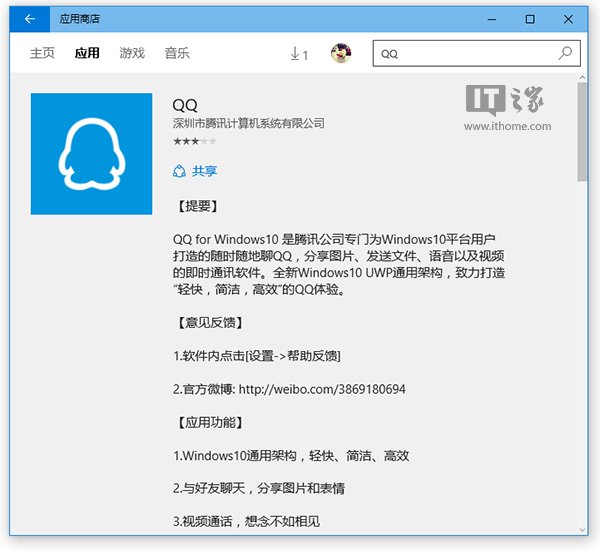
Task: Click the 【提要】 heading
Action: [198, 206]
